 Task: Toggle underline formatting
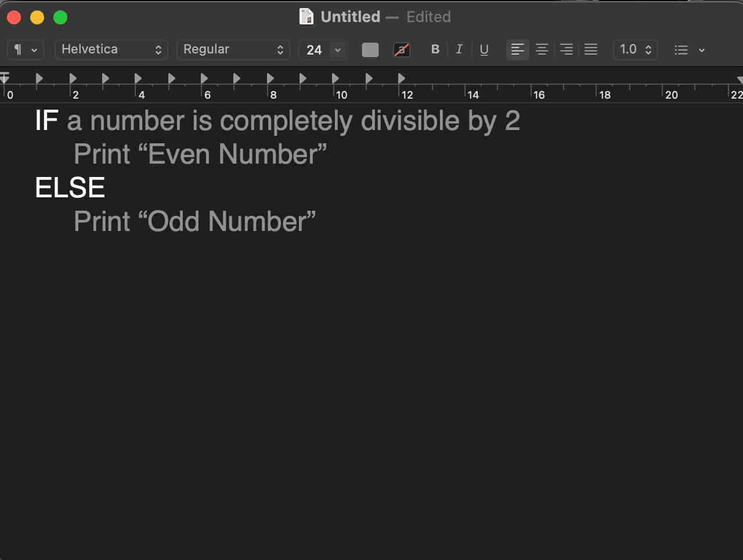tap(484, 50)
